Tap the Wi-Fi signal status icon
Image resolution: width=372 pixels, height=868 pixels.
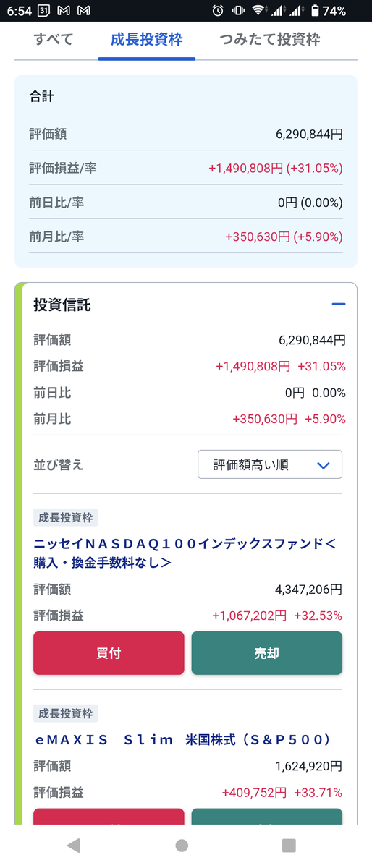click(x=258, y=11)
